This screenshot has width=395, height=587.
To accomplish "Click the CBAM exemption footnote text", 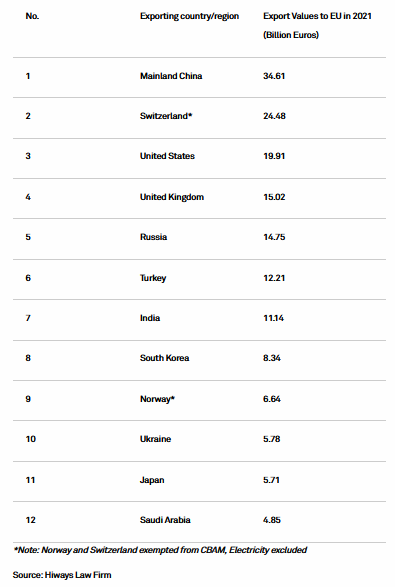I will click(160, 550).
